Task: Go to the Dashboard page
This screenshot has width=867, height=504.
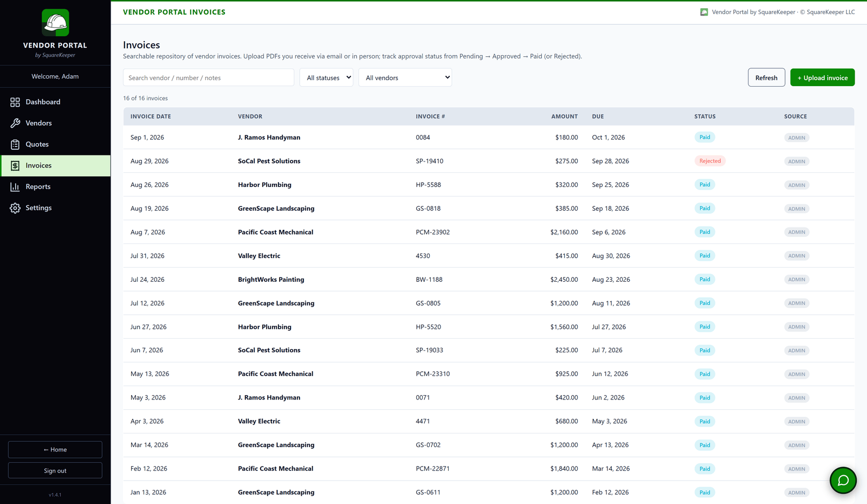Action: click(x=55, y=102)
